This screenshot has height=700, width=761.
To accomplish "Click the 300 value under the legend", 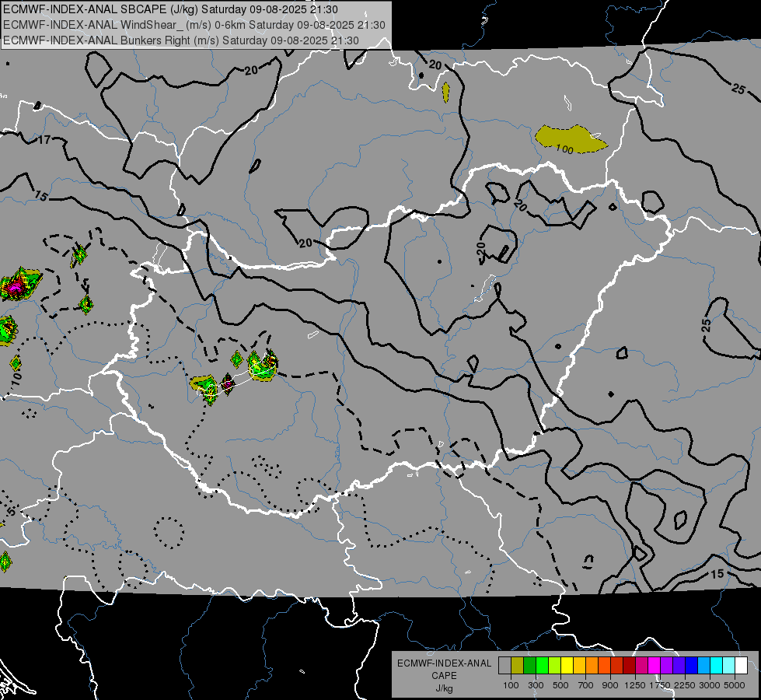I will (536, 685).
